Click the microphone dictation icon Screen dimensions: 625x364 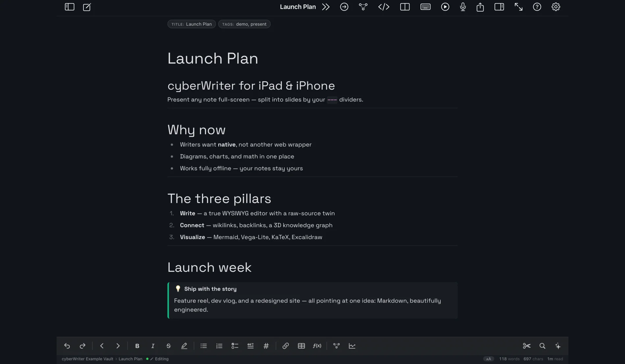pos(463,7)
